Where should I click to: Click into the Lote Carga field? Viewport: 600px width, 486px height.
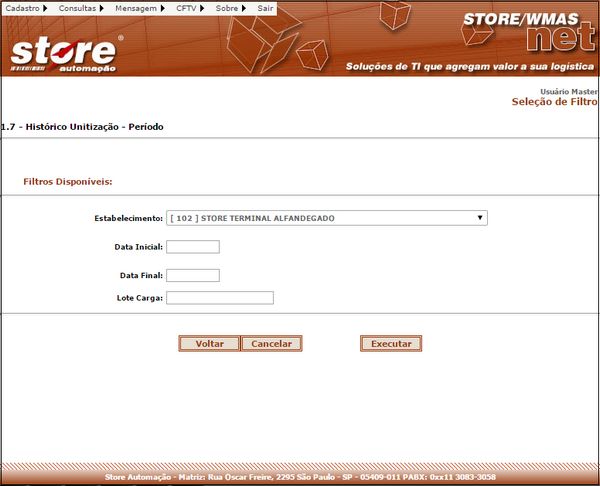tap(220, 297)
